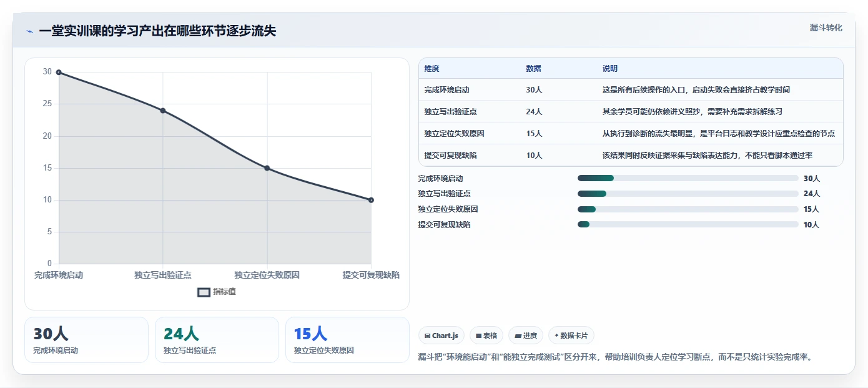Click chart data point at value 30

coord(59,72)
